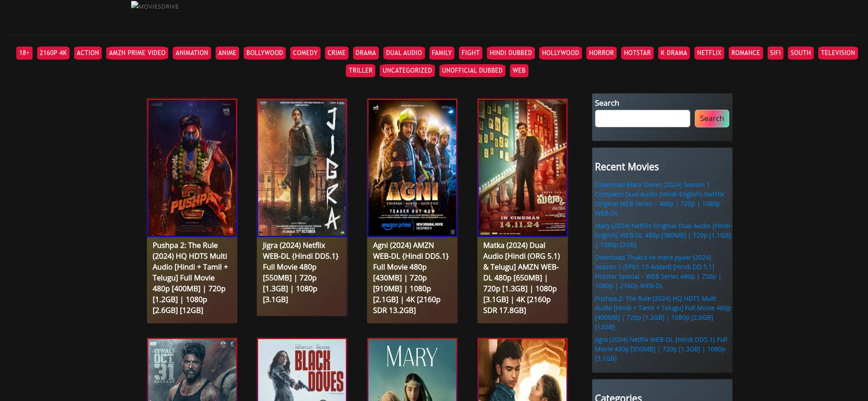This screenshot has width=868, height=401.
Task: Open Matka (2024) Dual Audio card title
Action: click(x=521, y=278)
